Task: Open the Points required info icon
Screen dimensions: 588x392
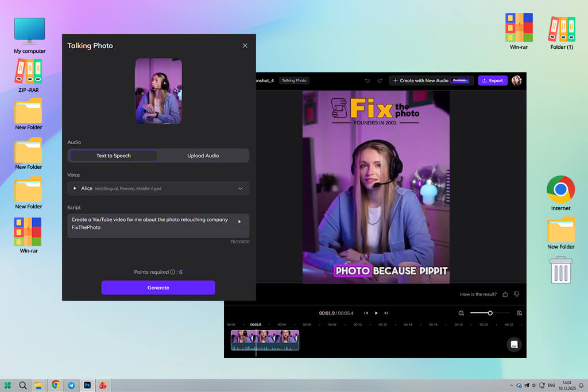Action: coord(172,272)
